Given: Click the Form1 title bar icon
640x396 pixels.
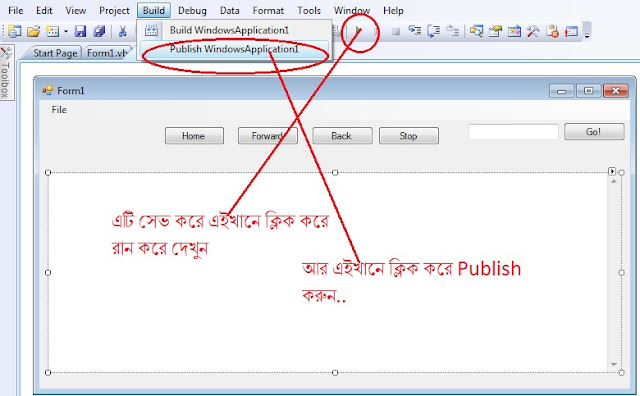Looking at the screenshot, I should 47,91.
